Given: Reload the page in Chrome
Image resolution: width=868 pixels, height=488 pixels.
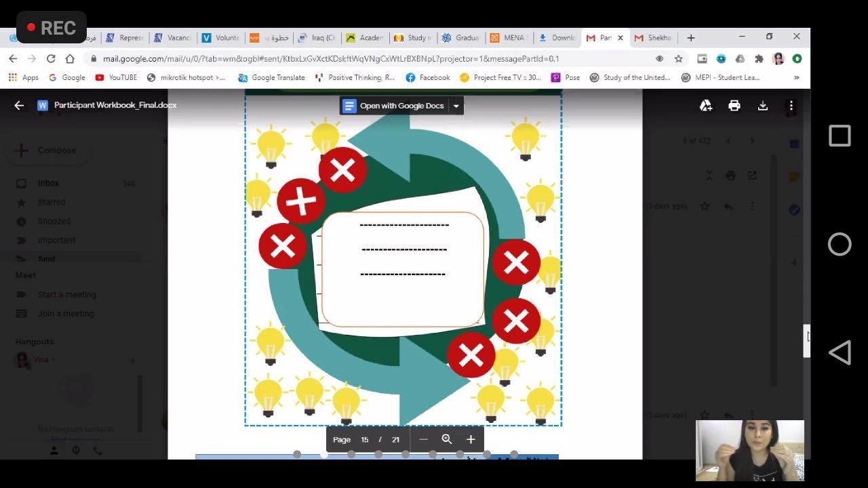Looking at the screenshot, I should 51,59.
